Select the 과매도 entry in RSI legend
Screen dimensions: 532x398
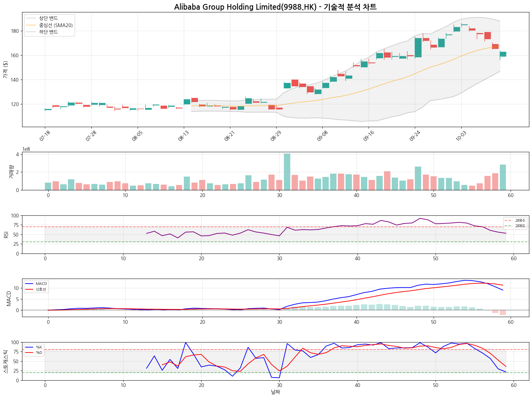520,226
